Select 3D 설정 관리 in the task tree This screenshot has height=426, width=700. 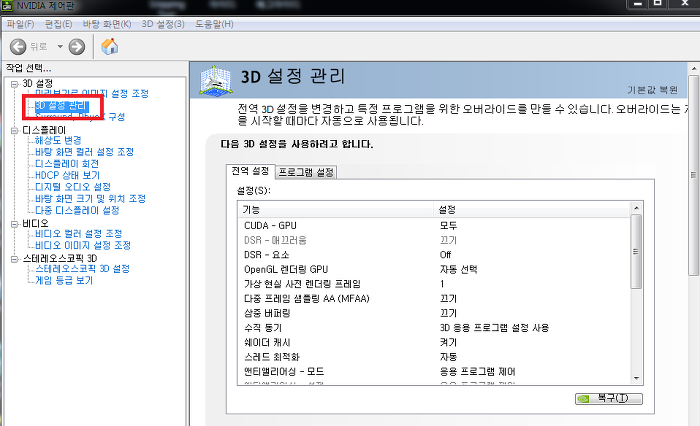[62, 106]
